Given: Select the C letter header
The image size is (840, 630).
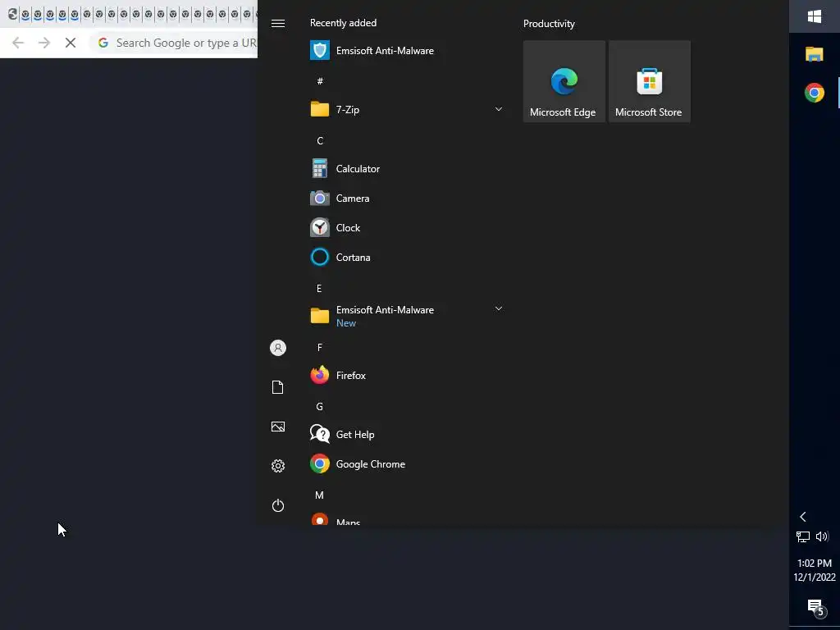Looking at the screenshot, I should (x=320, y=140).
